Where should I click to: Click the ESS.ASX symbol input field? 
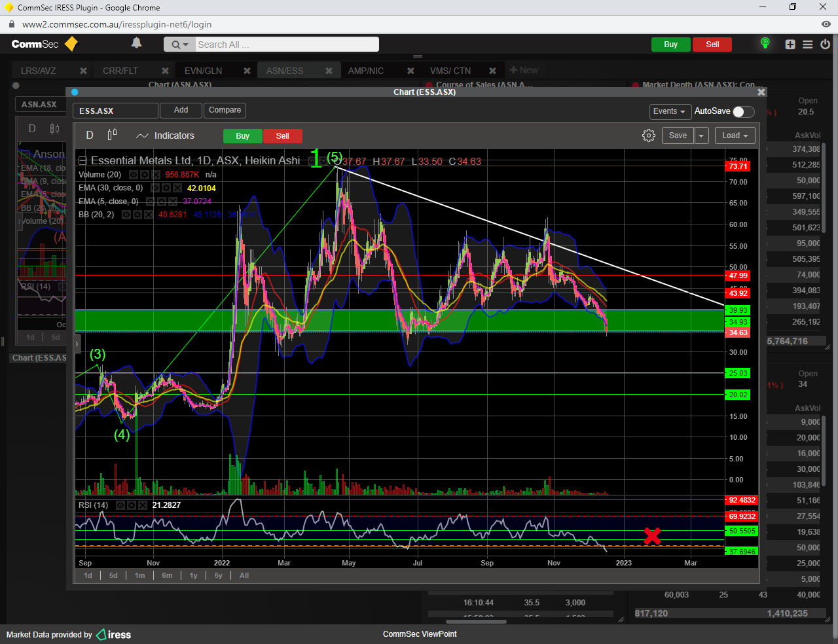(x=115, y=111)
